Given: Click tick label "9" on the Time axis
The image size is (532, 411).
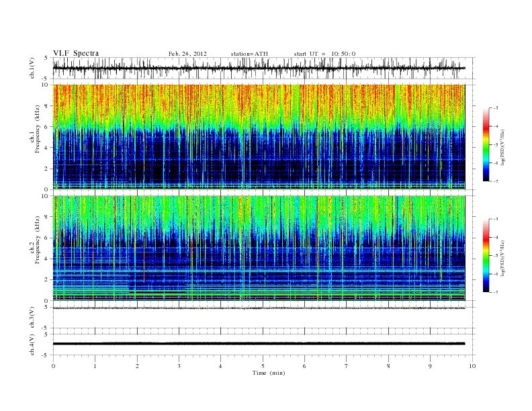Looking at the screenshot, I should pyautogui.click(x=430, y=366).
